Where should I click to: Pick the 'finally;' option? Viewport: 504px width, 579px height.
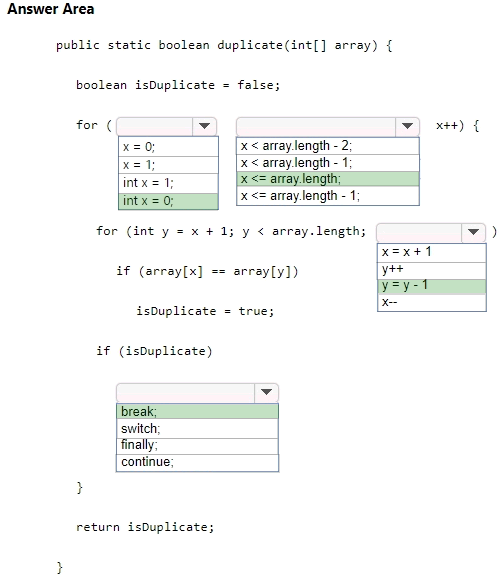click(x=198, y=446)
